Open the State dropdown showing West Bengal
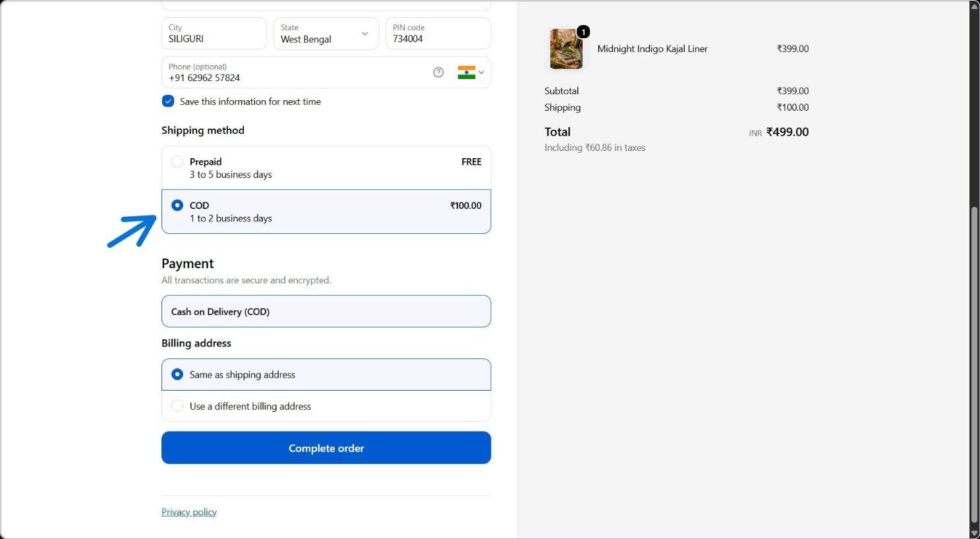 (x=326, y=34)
